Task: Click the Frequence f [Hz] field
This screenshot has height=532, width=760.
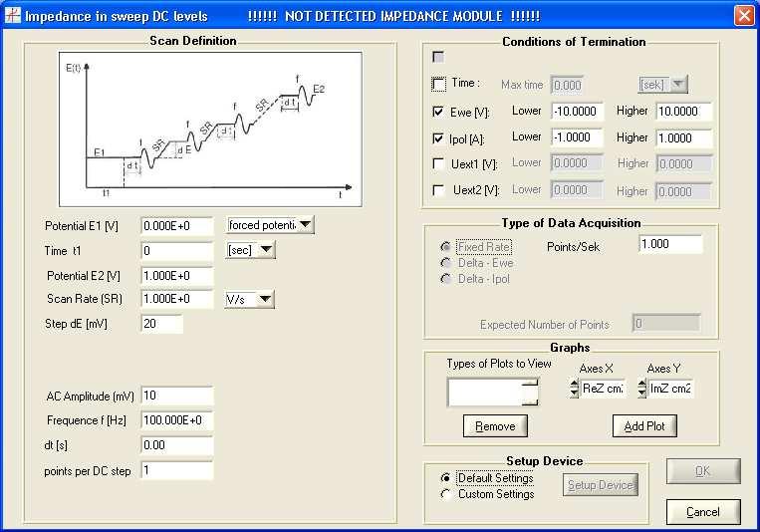Action: click(177, 420)
